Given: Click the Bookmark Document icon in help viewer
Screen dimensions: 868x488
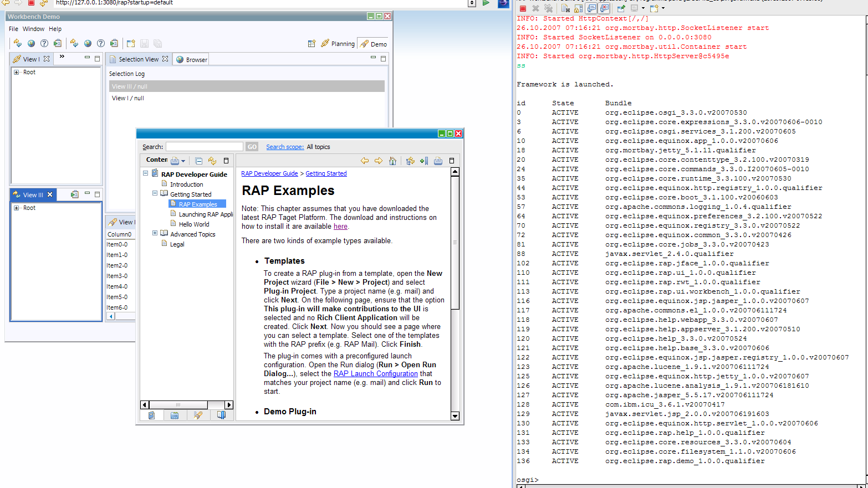Looking at the screenshot, I should (424, 161).
